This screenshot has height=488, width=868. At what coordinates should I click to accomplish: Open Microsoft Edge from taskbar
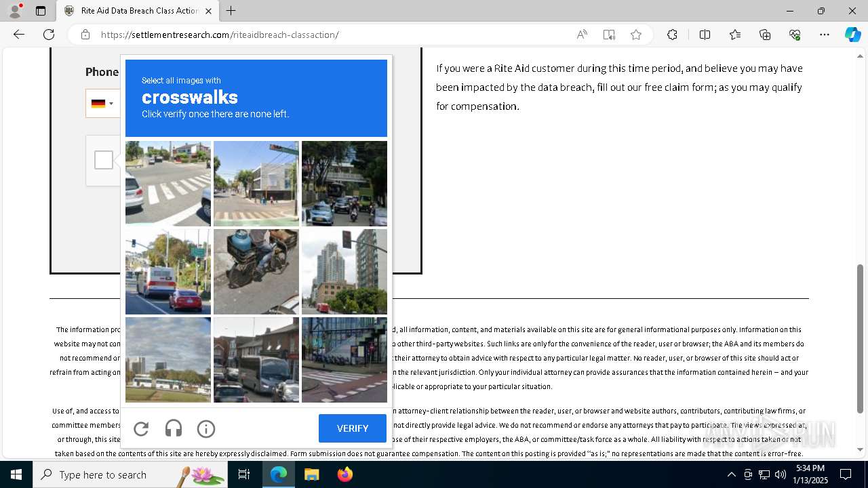click(x=279, y=474)
